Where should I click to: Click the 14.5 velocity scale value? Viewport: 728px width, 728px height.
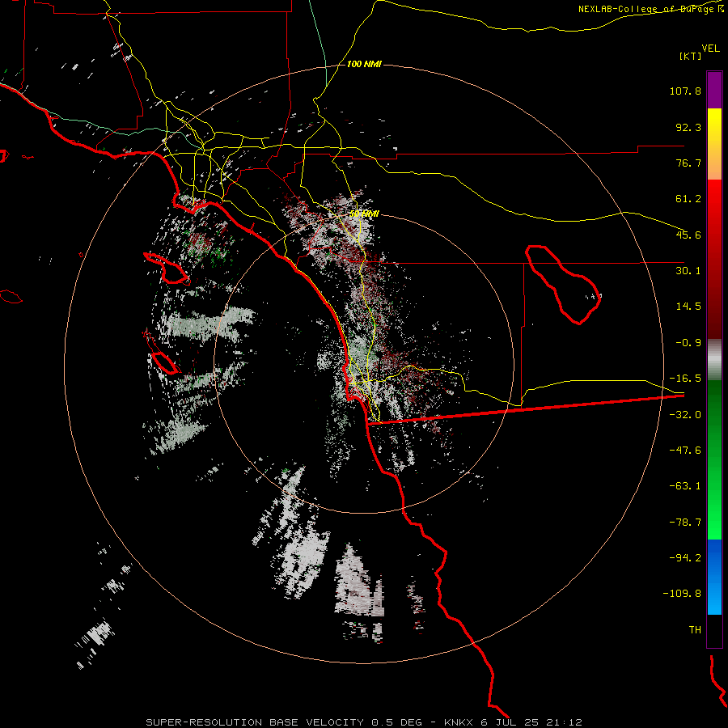[688, 307]
